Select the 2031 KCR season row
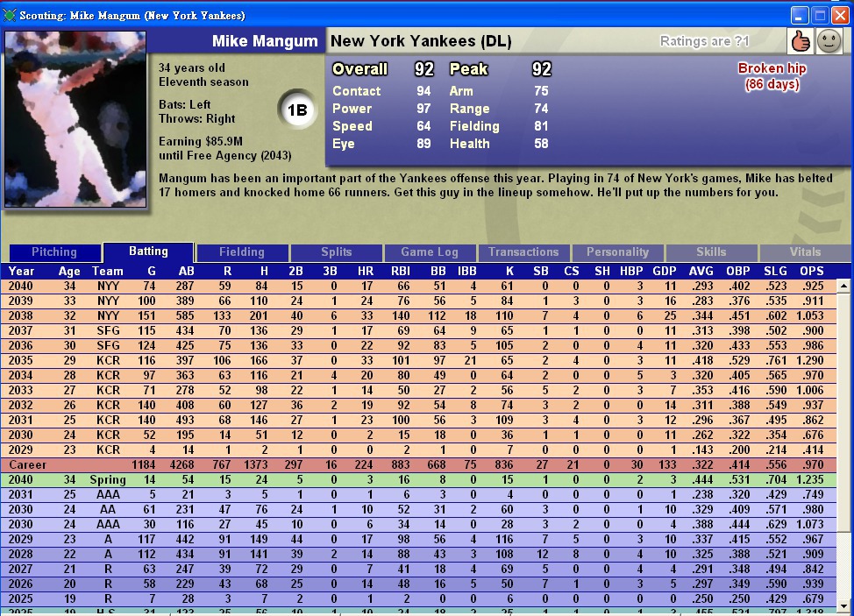854x616 pixels. (x=418, y=420)
